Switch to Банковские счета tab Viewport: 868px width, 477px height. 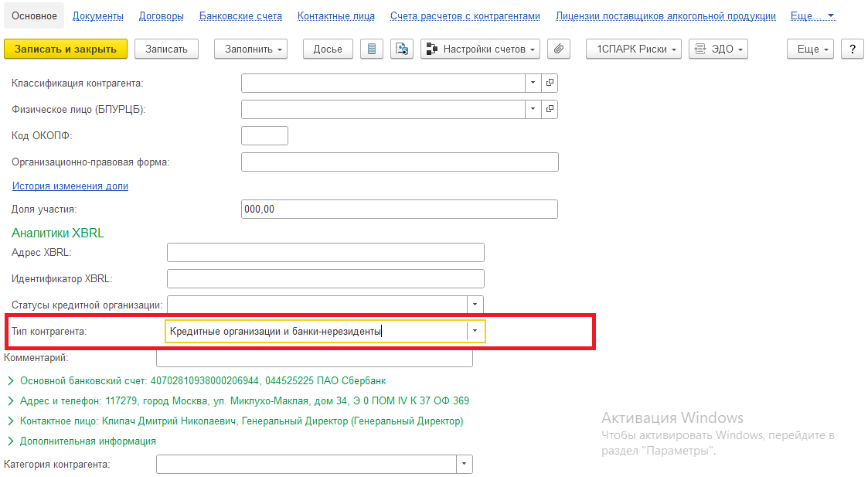click(240, 15)
